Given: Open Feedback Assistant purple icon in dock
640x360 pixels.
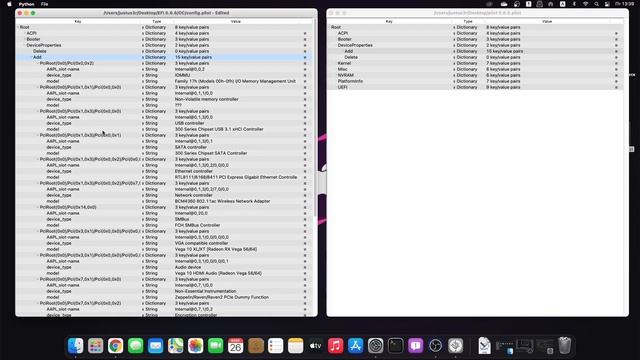Looking at the screenshot, I should tap(416, 346).
